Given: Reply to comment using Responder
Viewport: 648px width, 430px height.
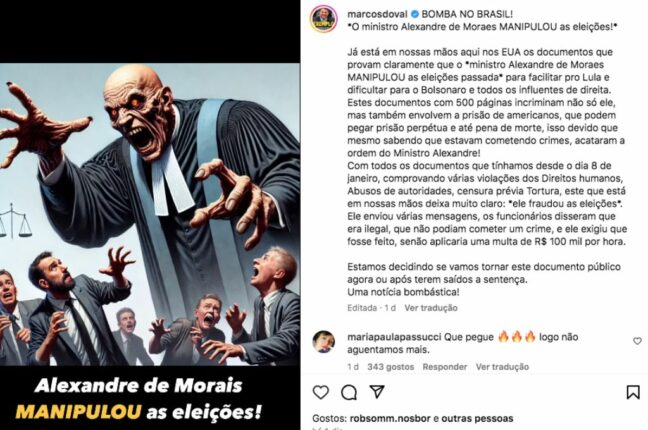Looking at the screenshot, I should click(x=445, y=367).
